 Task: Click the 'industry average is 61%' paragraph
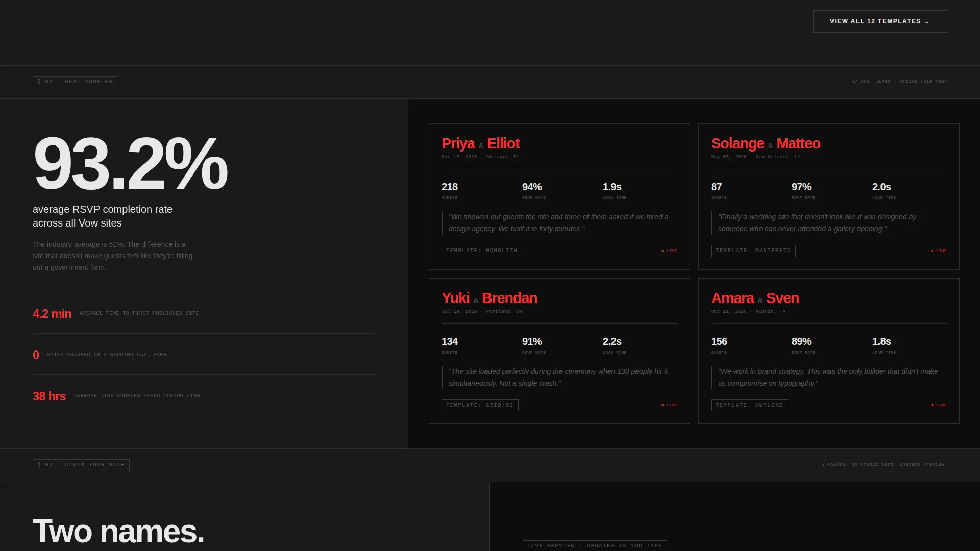click(113, 256)
